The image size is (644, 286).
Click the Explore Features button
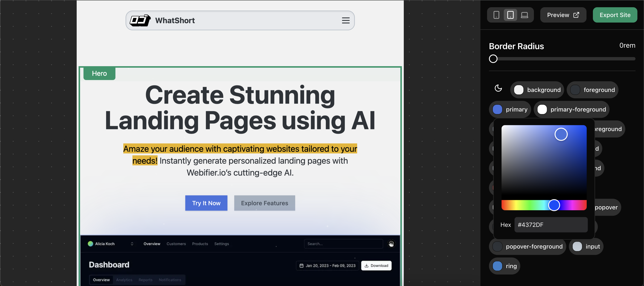pyautogui.click(x=264, y=203)
